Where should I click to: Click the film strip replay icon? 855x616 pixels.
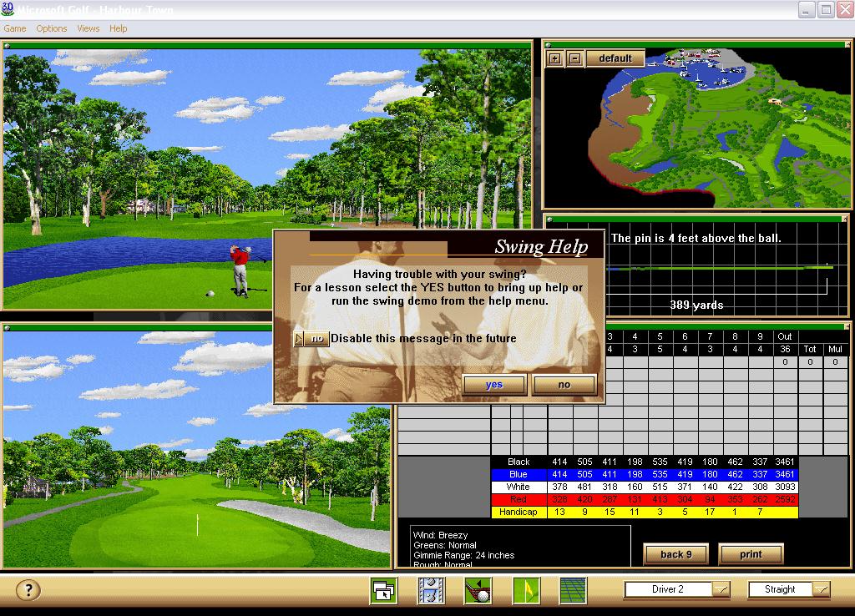pyautogui.click(x=432, y=591)
